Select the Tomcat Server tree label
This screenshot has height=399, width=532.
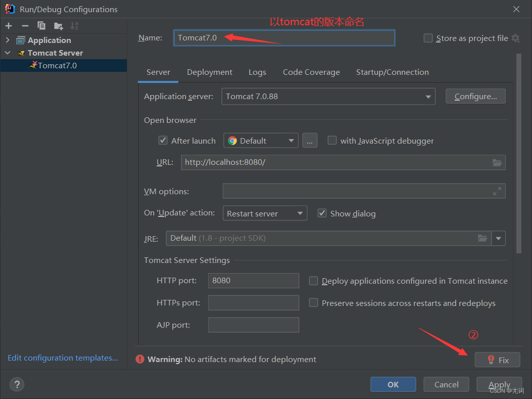55,53
